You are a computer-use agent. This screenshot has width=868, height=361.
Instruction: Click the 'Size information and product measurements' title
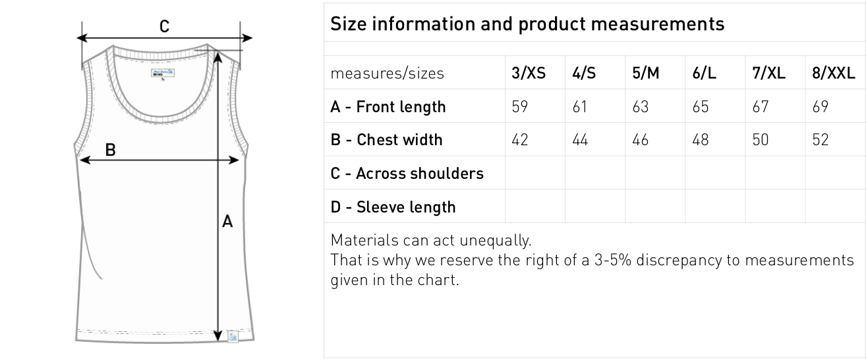click(x=527, y=24)
